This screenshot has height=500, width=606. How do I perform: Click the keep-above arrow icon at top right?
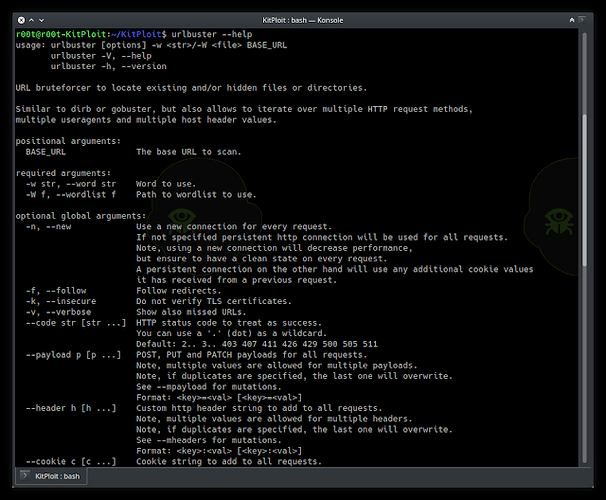(x=572, y=20)
